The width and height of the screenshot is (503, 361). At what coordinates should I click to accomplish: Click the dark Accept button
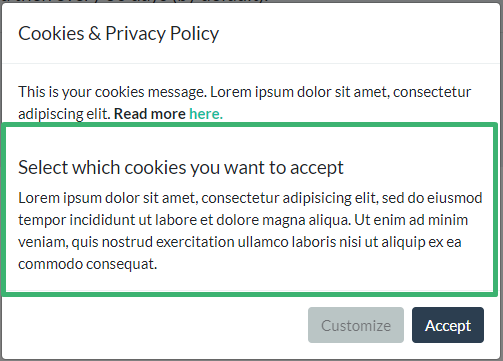tap(448, 325)
